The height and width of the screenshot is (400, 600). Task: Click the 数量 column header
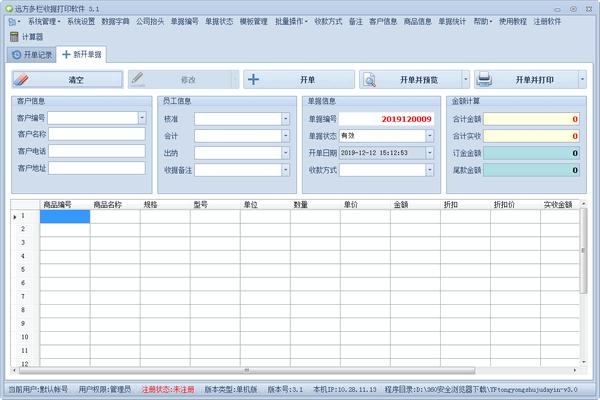coord(315,205)
